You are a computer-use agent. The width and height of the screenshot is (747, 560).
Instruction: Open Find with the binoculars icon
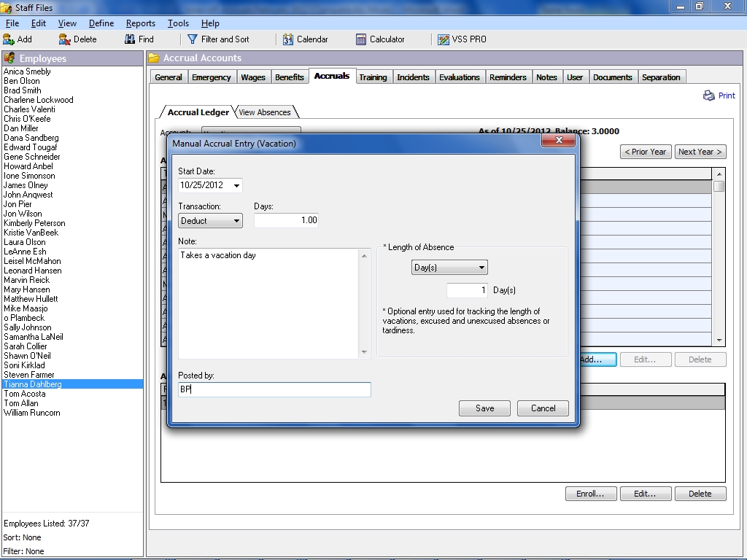click(130, 39)
